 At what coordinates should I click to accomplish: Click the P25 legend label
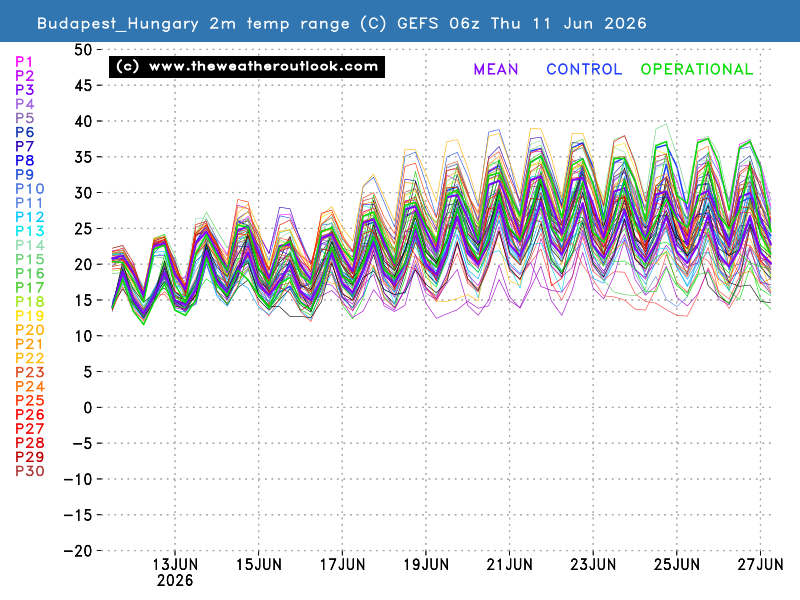tap(30, 401)
